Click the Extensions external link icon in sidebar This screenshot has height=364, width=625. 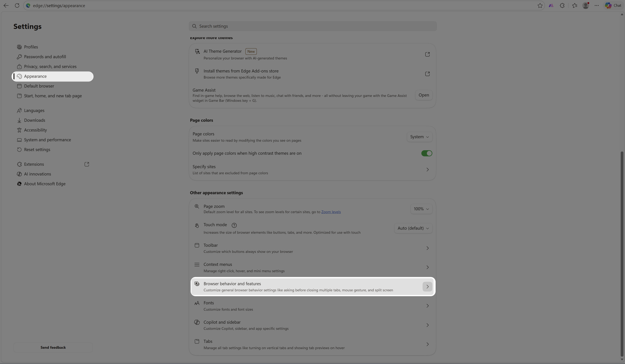pos(87,164)
